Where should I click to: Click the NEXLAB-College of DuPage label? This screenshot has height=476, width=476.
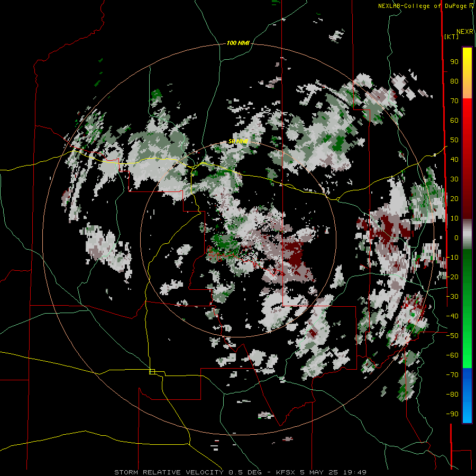(x=423, y=6)
